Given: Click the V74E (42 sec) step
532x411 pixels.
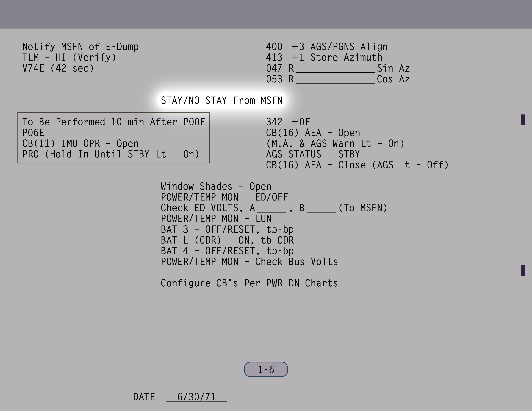Looking at the screenshot, I should [58, 68].
